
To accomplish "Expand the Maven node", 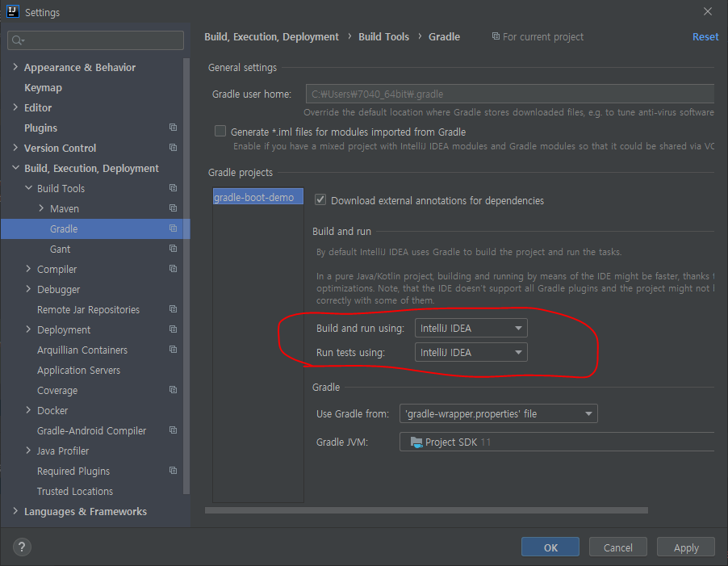I will tap(41, 208).
